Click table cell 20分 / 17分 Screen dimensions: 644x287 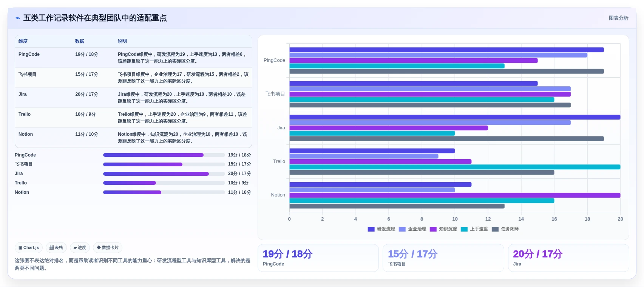tap(86, 94)
